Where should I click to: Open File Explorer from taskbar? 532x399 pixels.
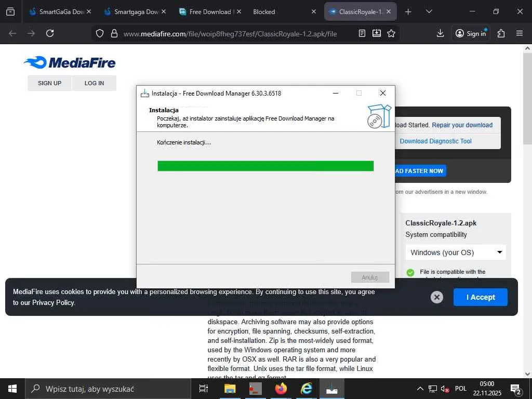(x=230, y=389)
